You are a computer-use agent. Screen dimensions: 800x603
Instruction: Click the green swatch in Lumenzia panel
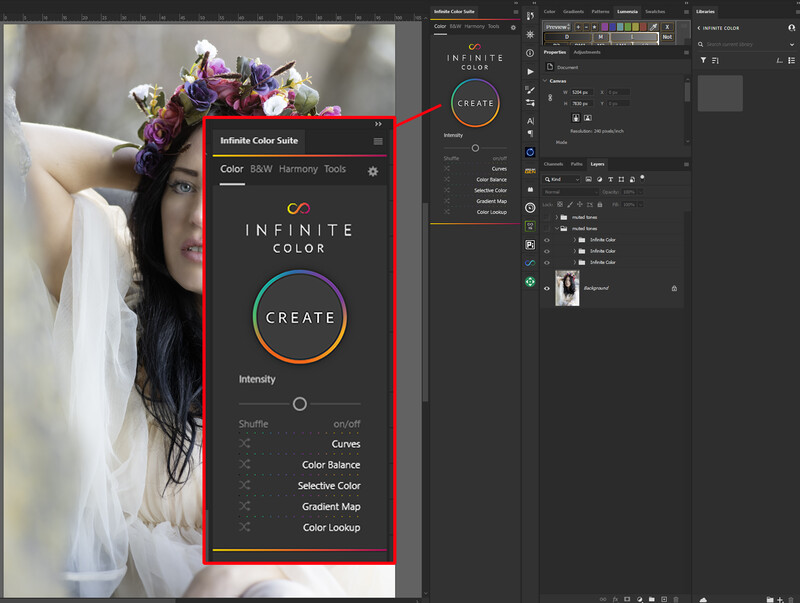[628, 27]
